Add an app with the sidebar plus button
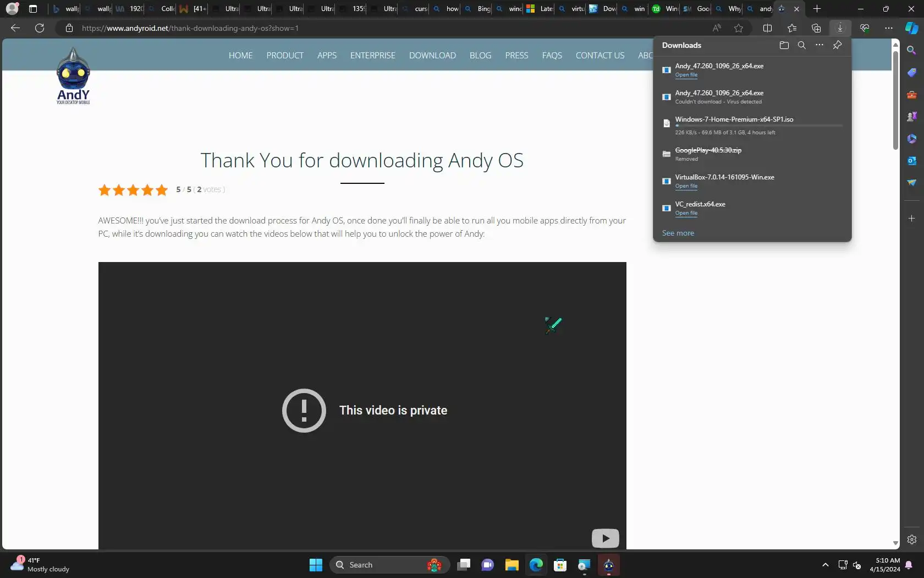Viewport: 924px width, 578px height. [912, 219]
